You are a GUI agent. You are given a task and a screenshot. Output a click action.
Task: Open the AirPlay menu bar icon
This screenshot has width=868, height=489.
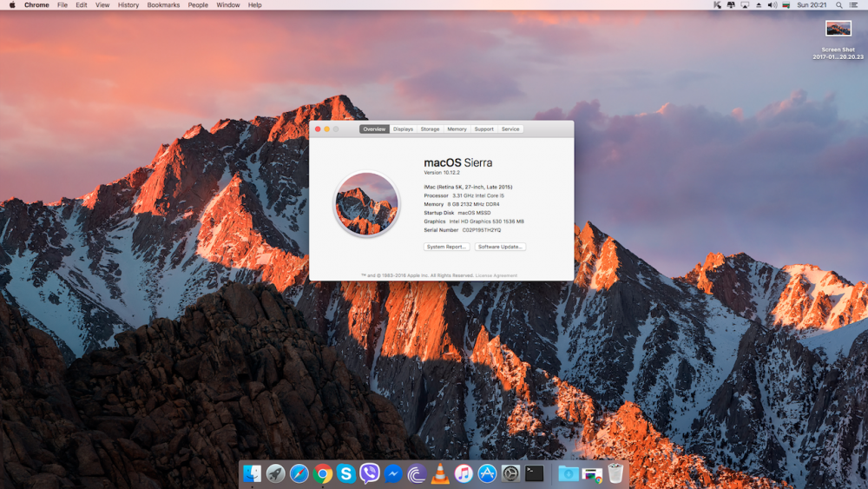tap(745, 5)
